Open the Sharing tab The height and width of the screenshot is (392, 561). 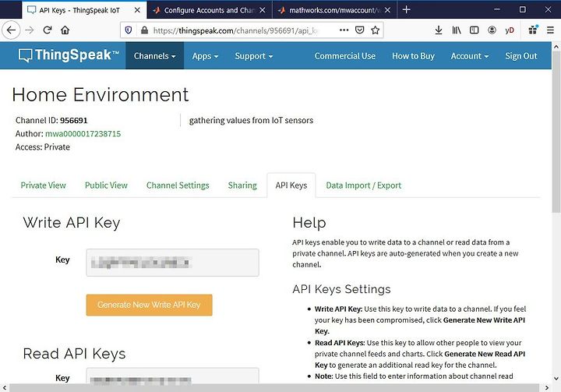click(242, 185)
